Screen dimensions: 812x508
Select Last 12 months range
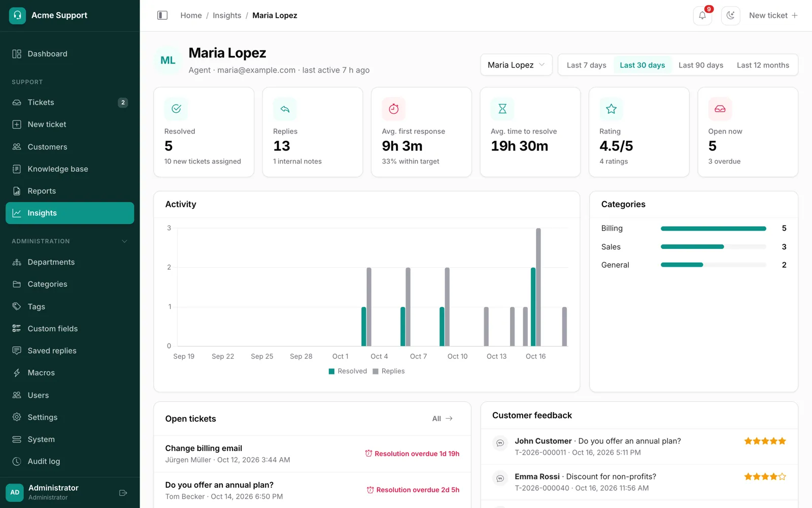pos(763,65)
